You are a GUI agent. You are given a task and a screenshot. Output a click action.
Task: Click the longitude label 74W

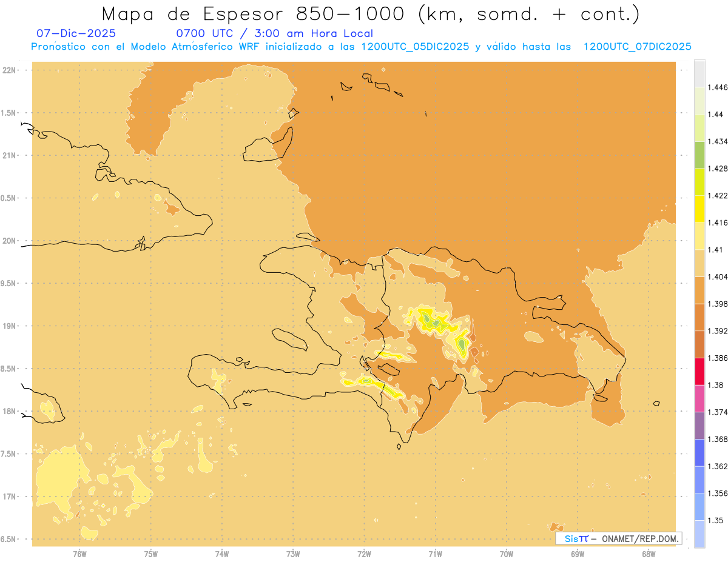pos(222,554)
